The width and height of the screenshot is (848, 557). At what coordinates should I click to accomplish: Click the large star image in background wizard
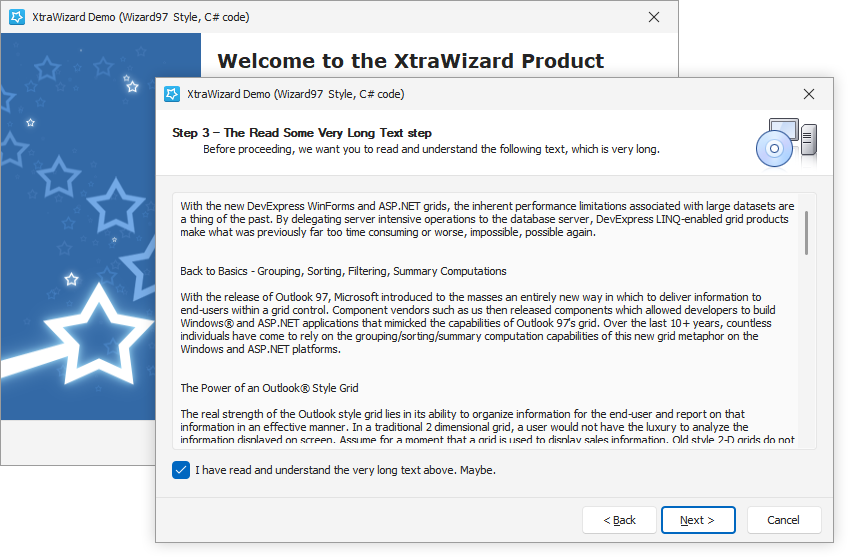[97, 335]
